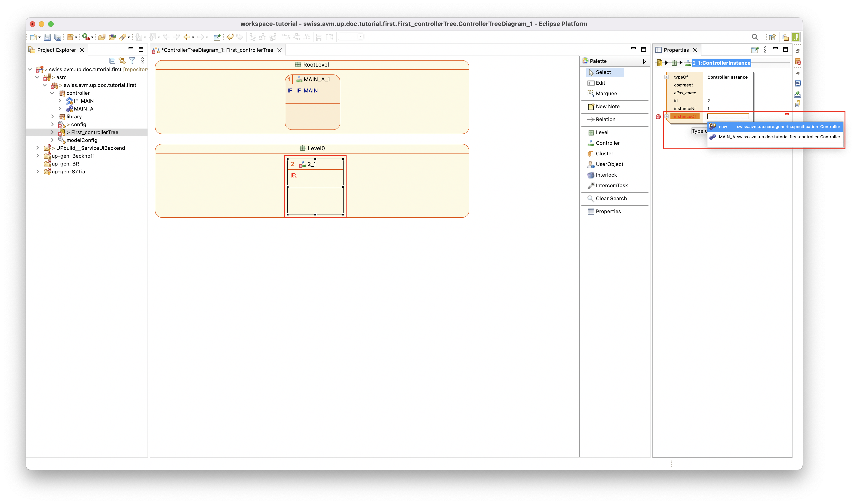This screenshot has height=504, width=854.
Task: Click the instanceOf text input field
Action: click(x=728, y=117)
